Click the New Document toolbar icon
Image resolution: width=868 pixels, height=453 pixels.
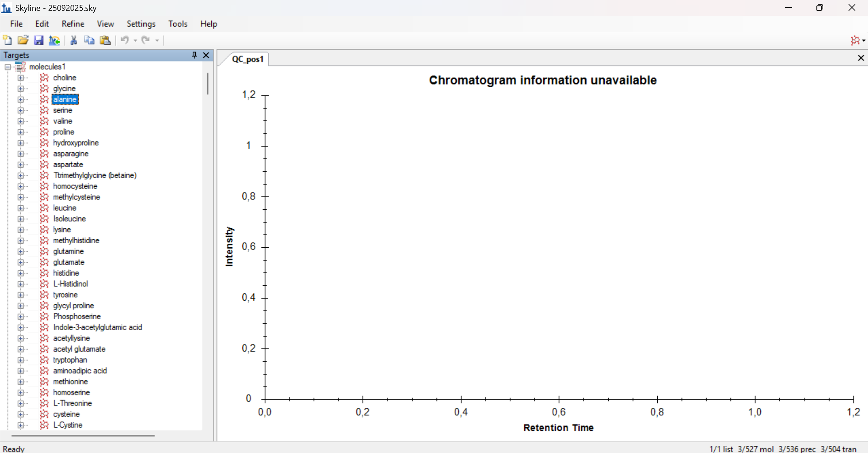(x=7, y=40)
